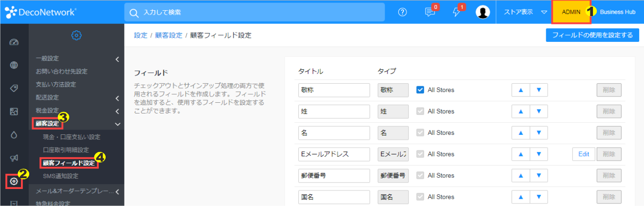Toggle All Stores checkbox for 敬称
Screen dimensions: 644x206
[420, 90]
